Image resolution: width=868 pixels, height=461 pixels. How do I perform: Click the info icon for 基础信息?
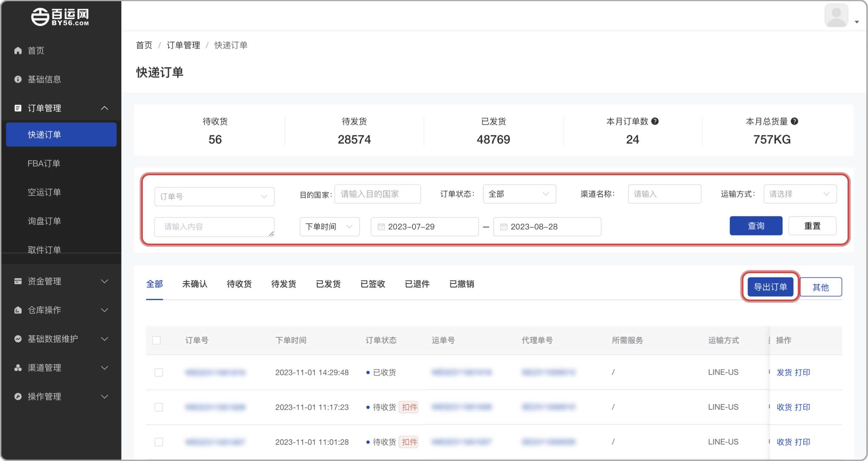tap(18, 79)
